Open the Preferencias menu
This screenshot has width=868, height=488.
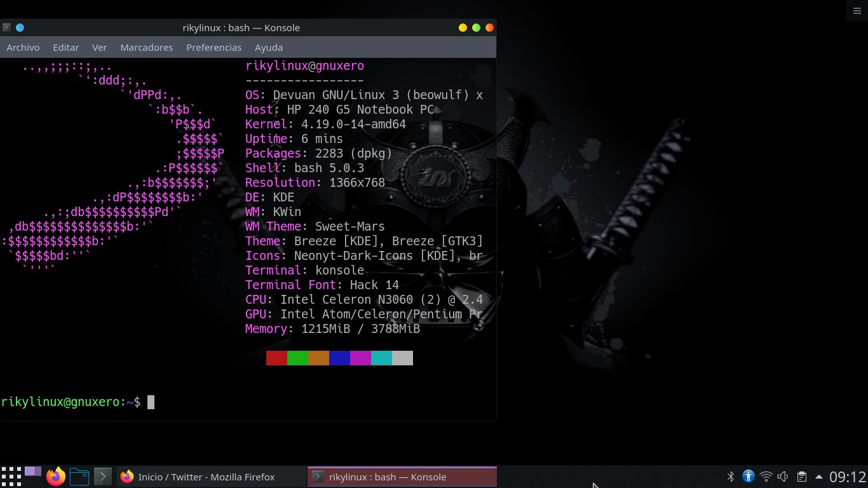pyautogui.click(x=214, y=48)
